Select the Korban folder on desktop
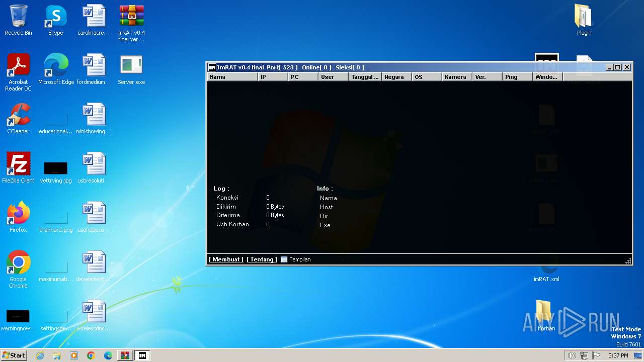 pos(546,316)
